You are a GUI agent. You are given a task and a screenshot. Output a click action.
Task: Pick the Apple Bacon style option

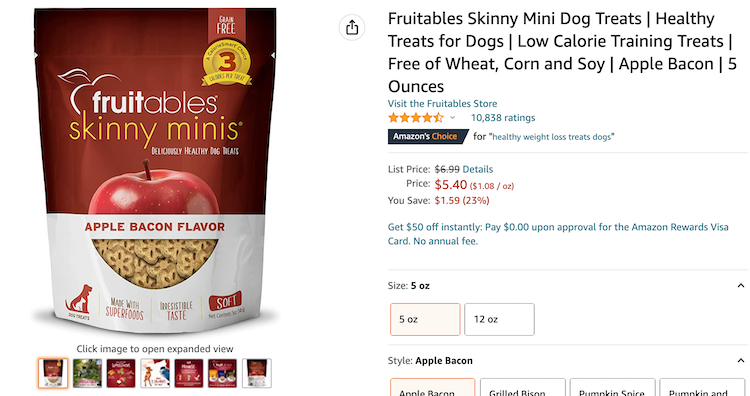433,387
